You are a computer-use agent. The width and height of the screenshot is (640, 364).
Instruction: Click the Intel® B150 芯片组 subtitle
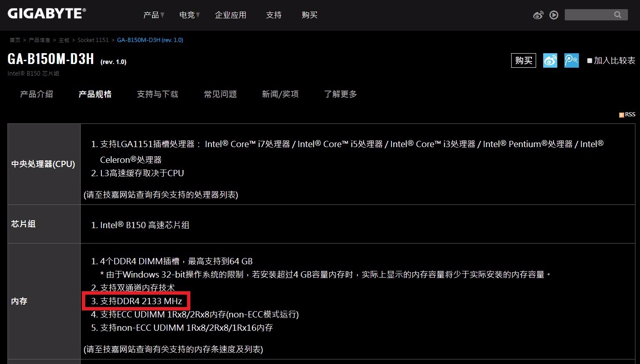(x=33, y=74)
